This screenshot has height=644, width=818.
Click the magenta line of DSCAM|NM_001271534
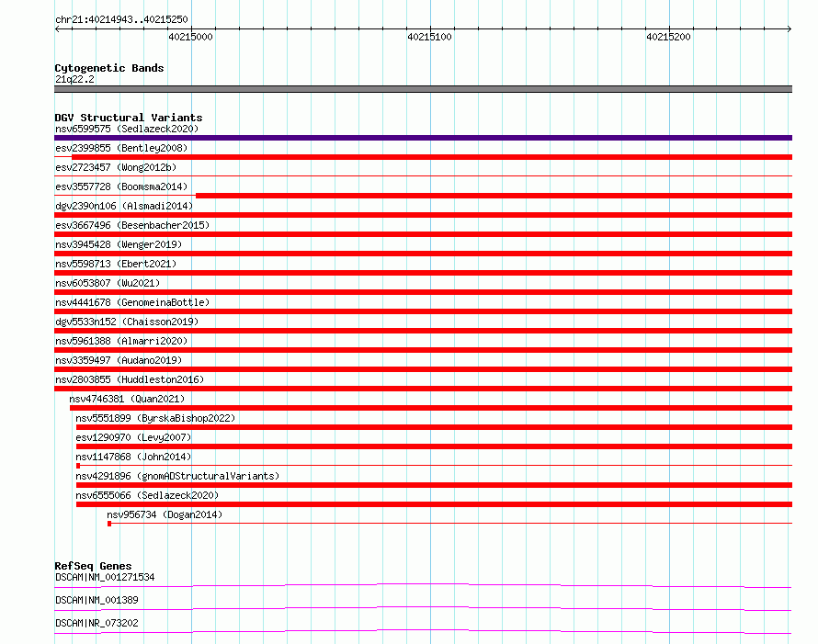tap(423, 585)
